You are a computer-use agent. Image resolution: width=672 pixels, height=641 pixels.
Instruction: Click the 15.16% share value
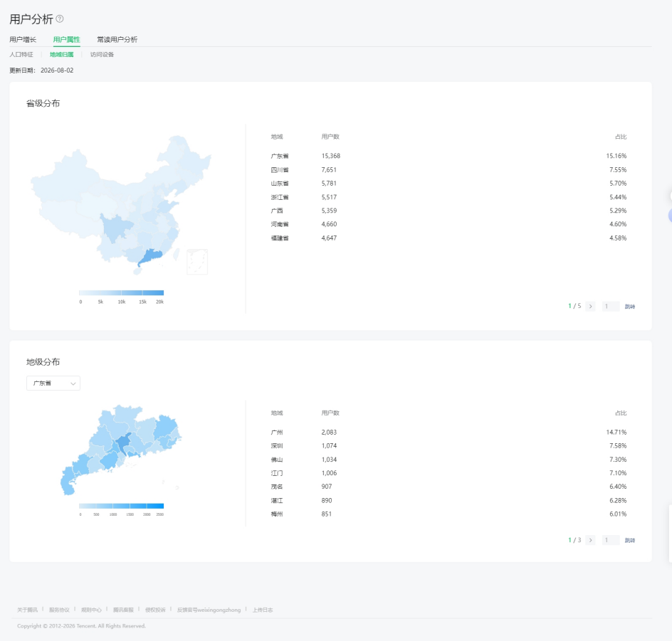point(616,156)
